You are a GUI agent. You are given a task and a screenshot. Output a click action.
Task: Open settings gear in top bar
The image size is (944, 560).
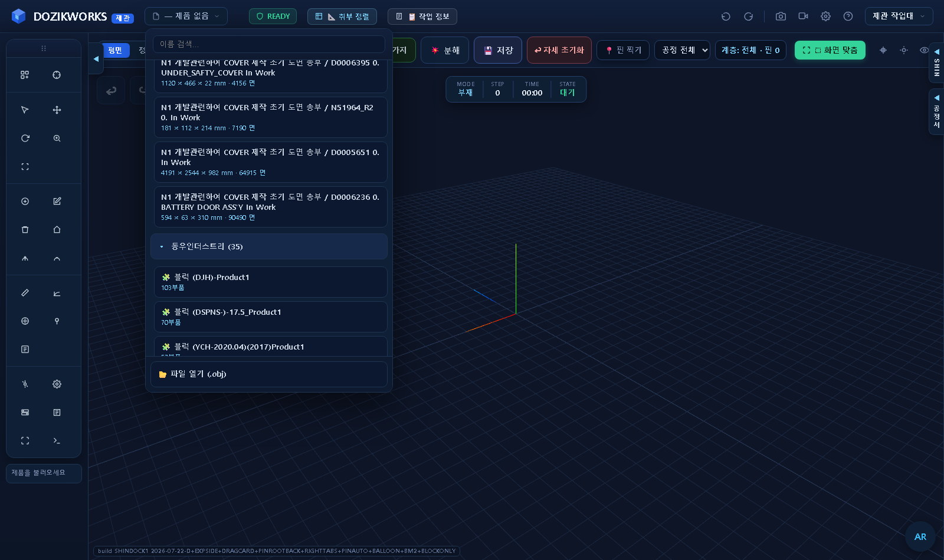[x=825, y=17]
